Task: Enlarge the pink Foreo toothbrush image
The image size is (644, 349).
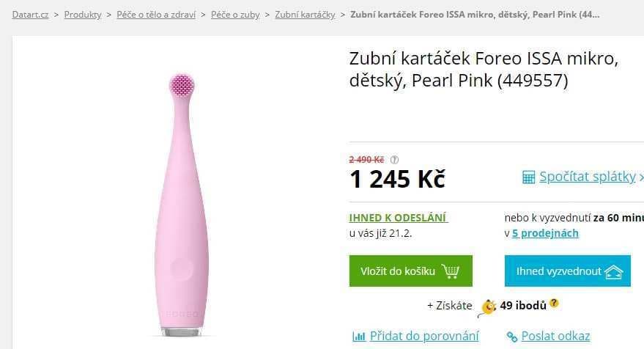Action: [x=182, y=205]
